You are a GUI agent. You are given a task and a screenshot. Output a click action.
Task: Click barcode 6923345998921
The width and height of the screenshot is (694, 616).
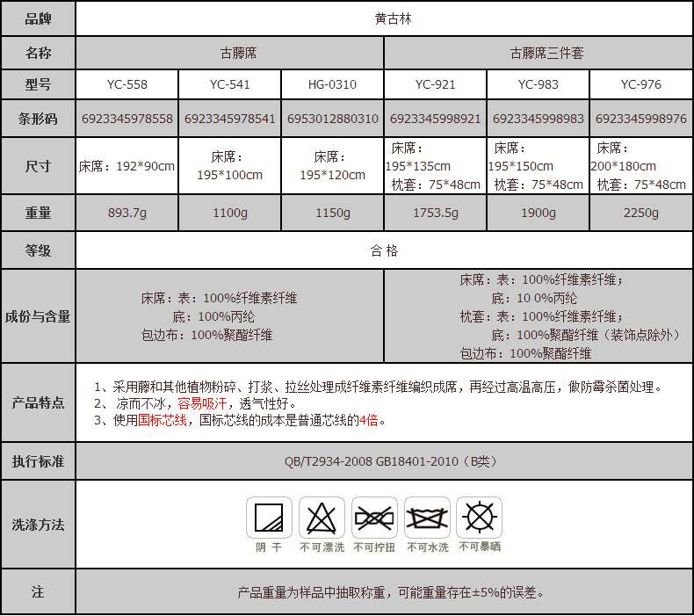point(436,119)
